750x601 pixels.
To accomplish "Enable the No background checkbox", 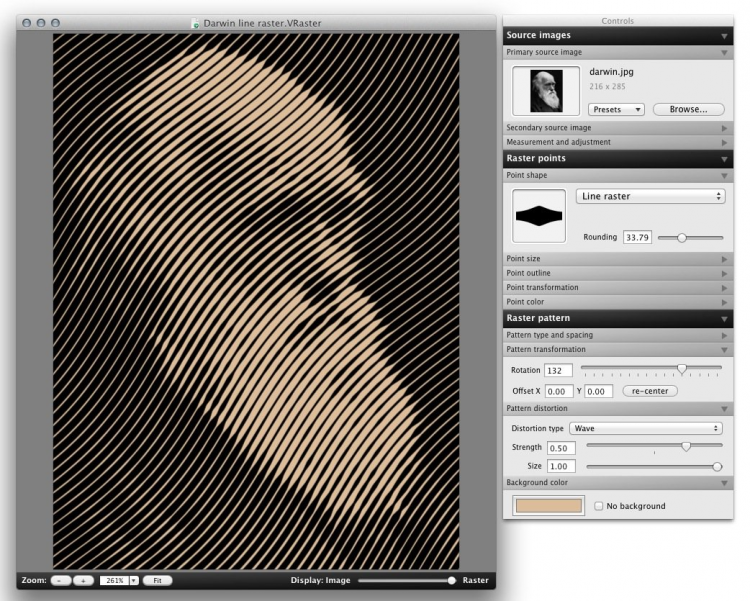I will (x=599, y=506).
